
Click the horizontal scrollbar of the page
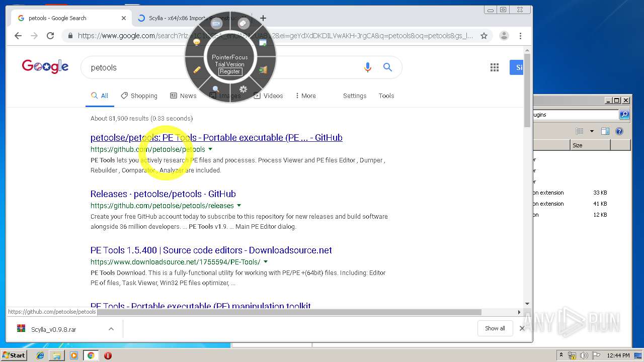click(289, 312)
